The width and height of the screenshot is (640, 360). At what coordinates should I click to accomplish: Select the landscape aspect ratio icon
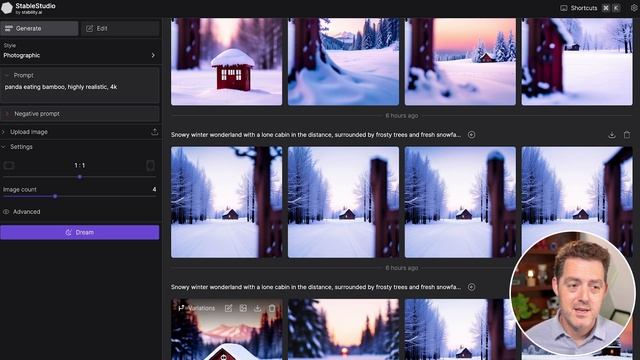[x=9, y=165]
